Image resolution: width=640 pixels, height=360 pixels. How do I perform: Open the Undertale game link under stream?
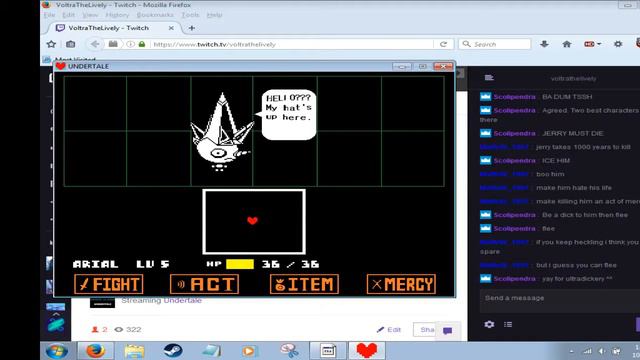pos(182,300)
